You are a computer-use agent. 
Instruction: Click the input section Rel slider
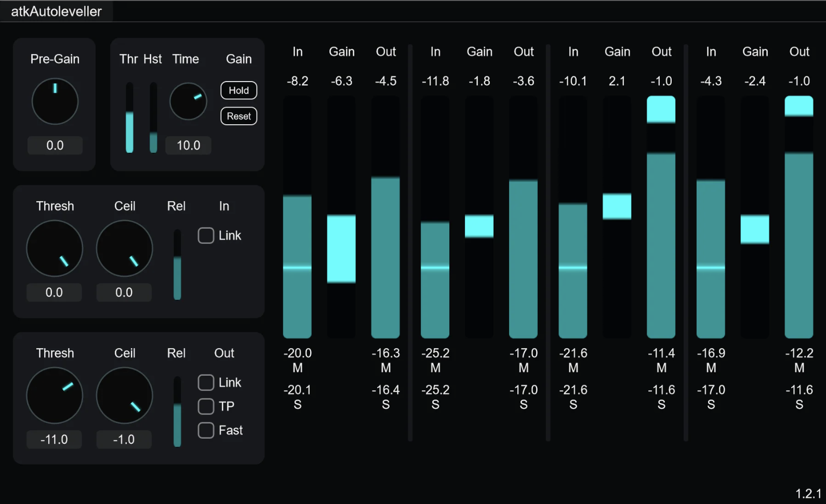177,264
